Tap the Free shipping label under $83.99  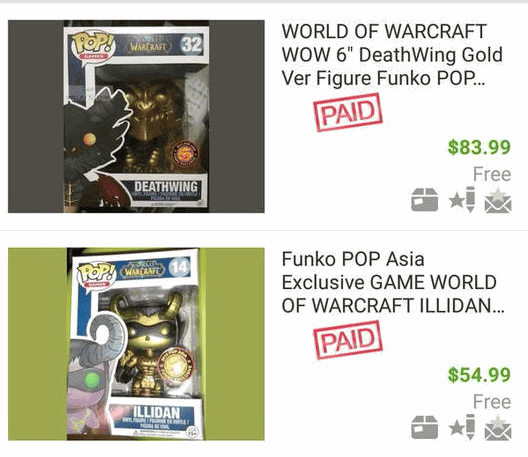pyautogui.click(x=492, y=174)
